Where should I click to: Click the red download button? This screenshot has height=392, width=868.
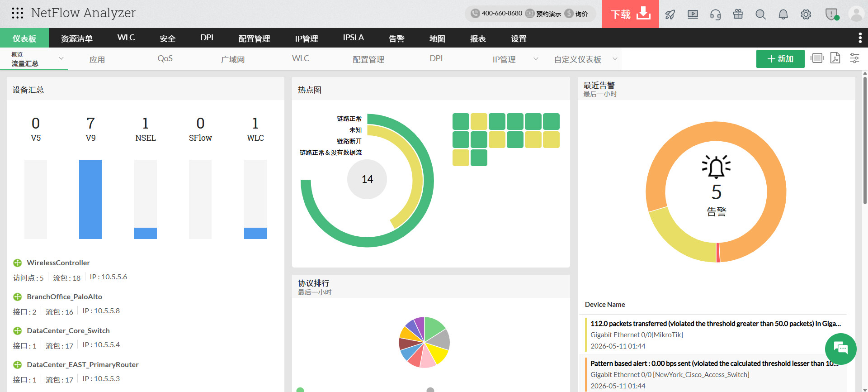630,14
